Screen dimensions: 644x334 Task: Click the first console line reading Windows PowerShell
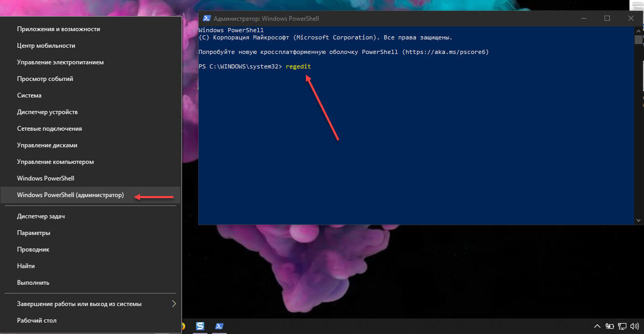231,30
